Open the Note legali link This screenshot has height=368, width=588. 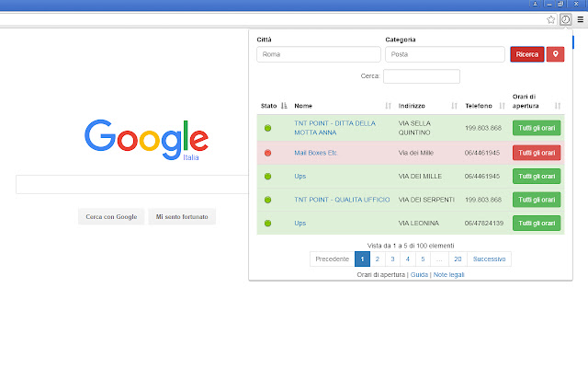point(449,274)
